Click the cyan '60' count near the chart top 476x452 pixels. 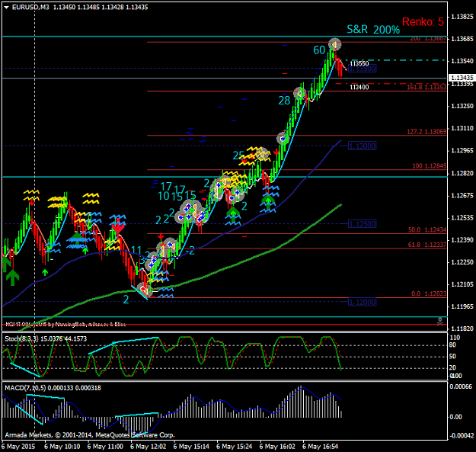(x=319, y=50)
